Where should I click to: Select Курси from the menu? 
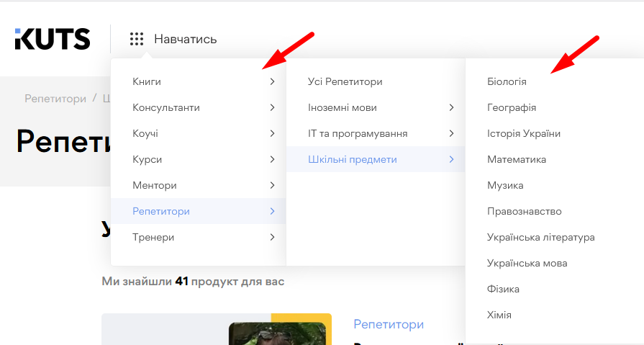[147, 160]
